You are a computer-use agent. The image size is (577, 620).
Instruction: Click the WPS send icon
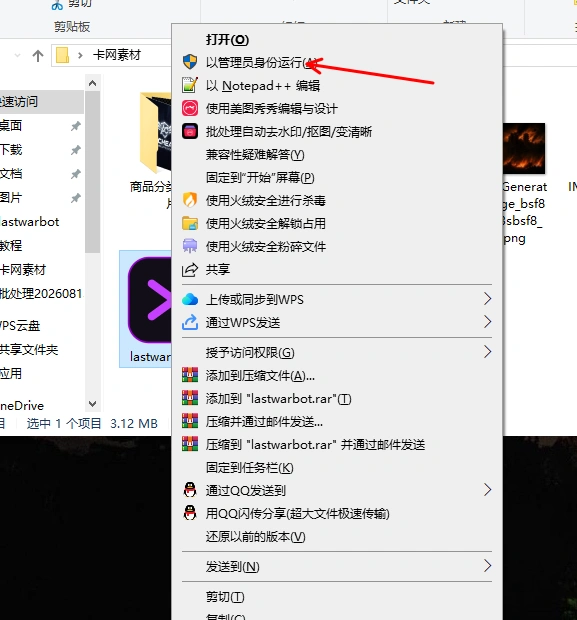pos(190,322)
